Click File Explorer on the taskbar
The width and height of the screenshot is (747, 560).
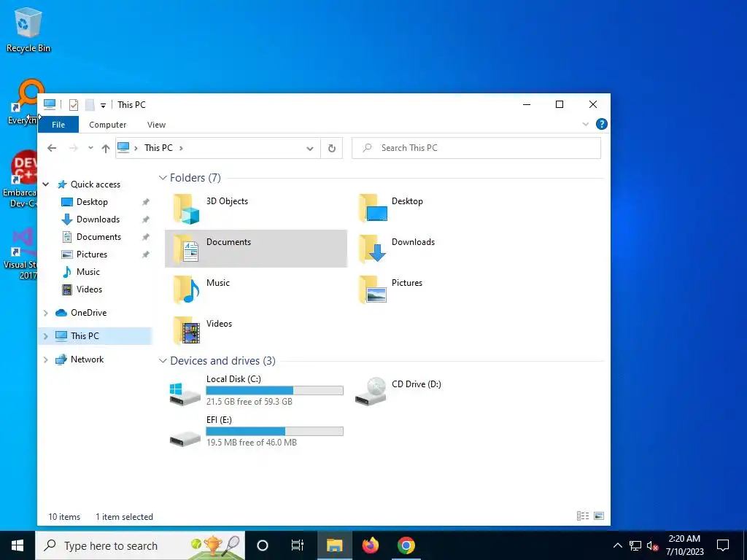tap(334, 545)
